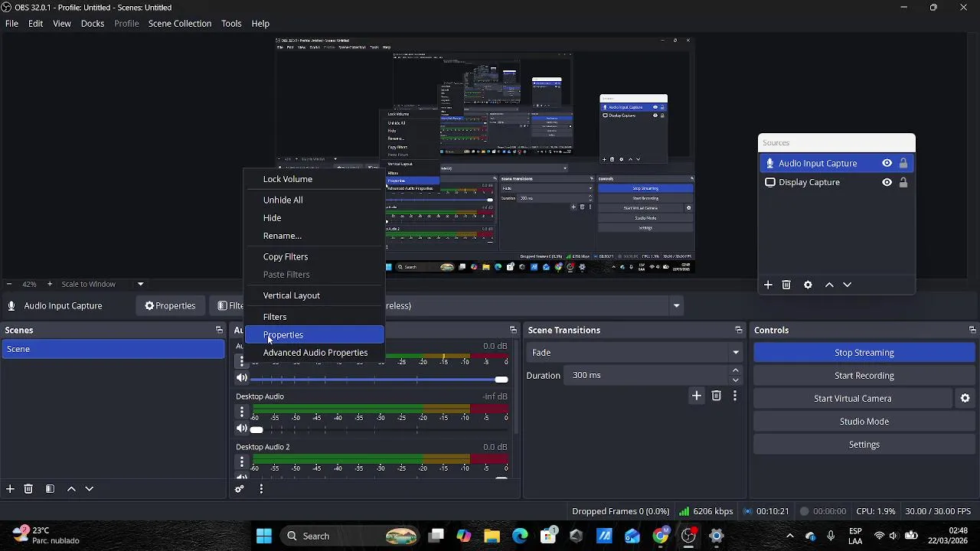
Task: Add a scene transition with the plus icon
Action: [696, 396]
